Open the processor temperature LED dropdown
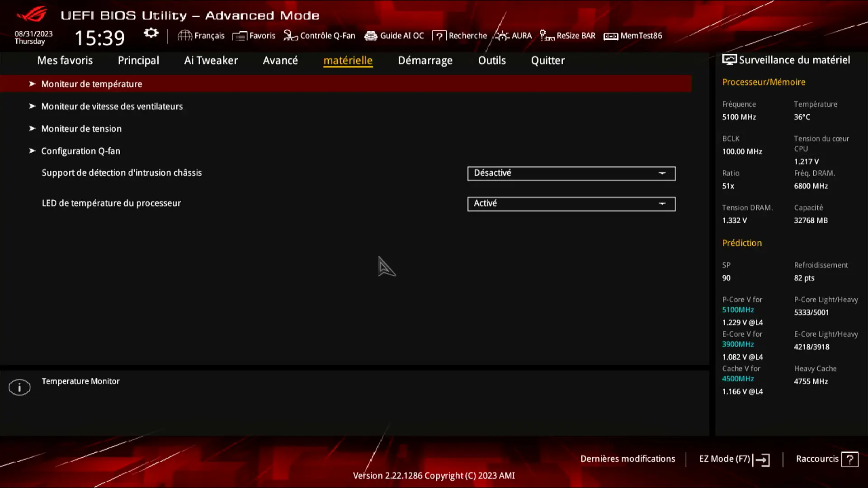The height and width of the screenshot is (488, 868). click(x=571, y=204)
